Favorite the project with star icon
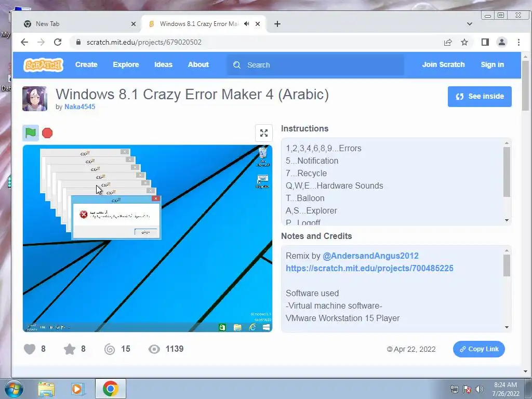 click(x=70, y=349)
